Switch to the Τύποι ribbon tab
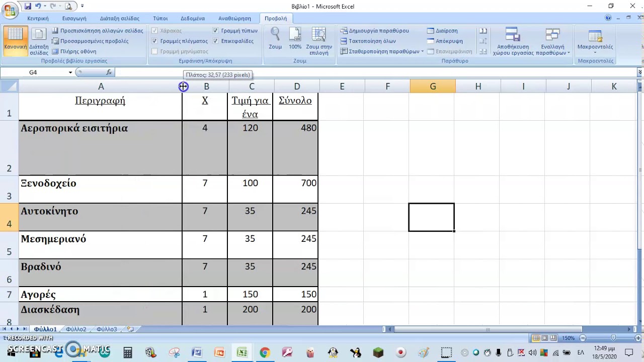The image size is (644, 362). tap(160, 18)
